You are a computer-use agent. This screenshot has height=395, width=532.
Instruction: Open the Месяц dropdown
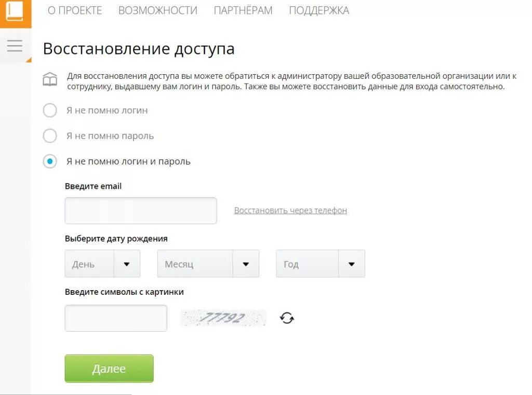208,264
